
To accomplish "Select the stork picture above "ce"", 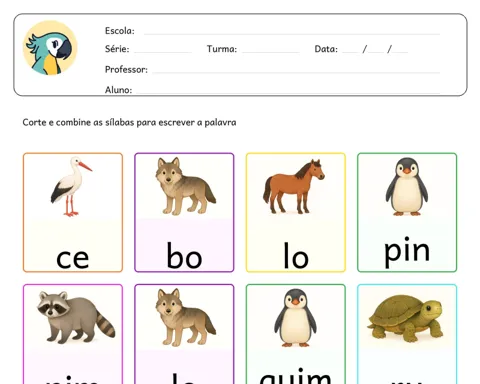I will click(x=71, y=186).
